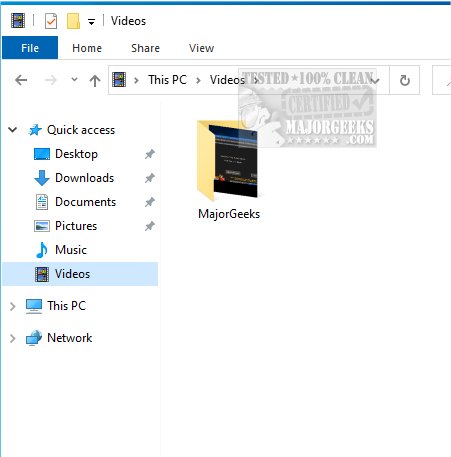
Task: Click the pin icon next to Documents
Action: 150,202
